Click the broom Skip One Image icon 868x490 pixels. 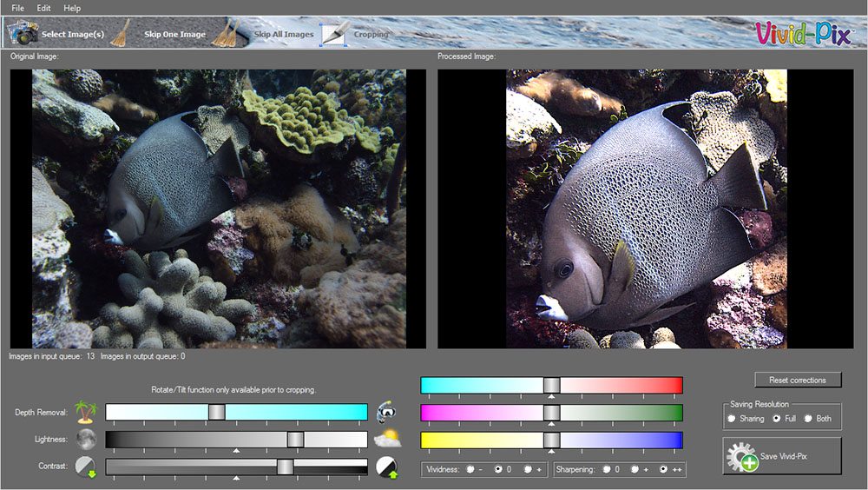pos(120,33)
